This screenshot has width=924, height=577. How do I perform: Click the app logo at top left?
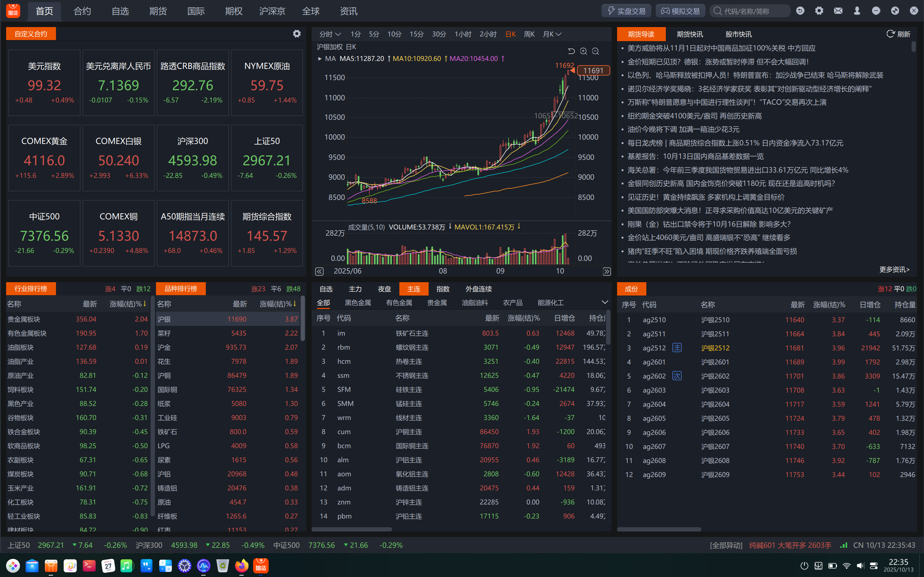[13, 11]
